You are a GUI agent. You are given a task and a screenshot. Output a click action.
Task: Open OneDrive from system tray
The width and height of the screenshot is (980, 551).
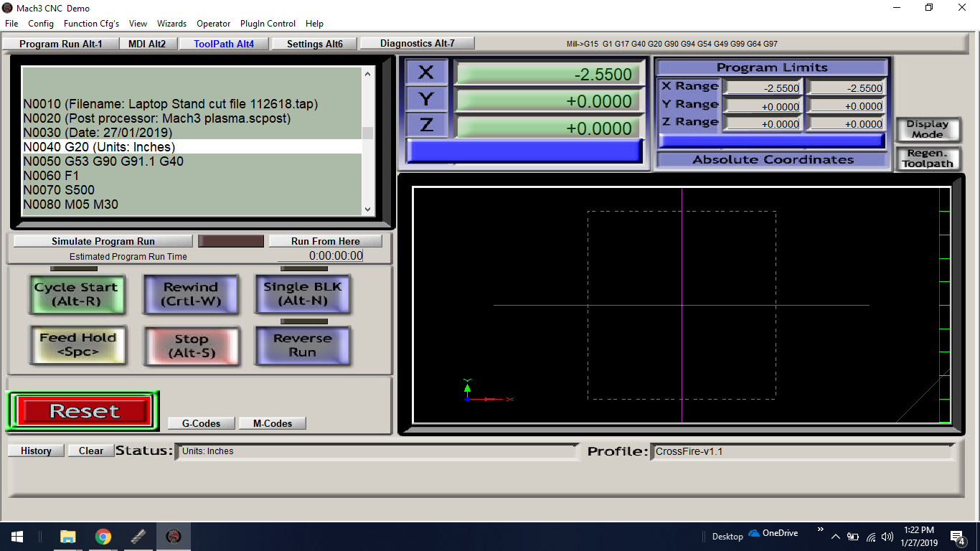[x=773, y=533]
